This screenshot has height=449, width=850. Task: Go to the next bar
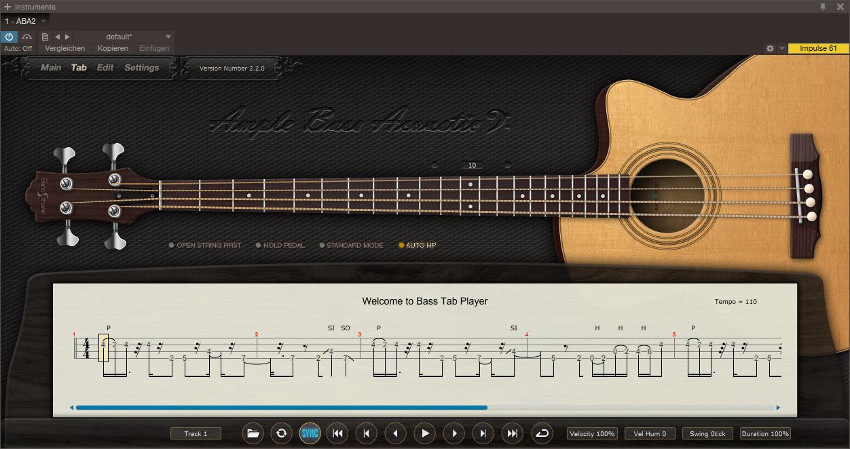pos(483,433)
